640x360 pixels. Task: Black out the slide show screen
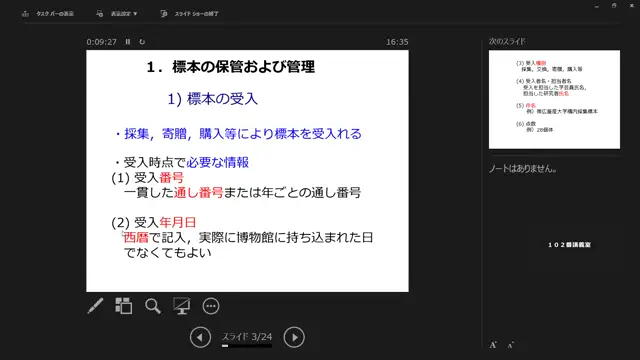tap(182, 306)
